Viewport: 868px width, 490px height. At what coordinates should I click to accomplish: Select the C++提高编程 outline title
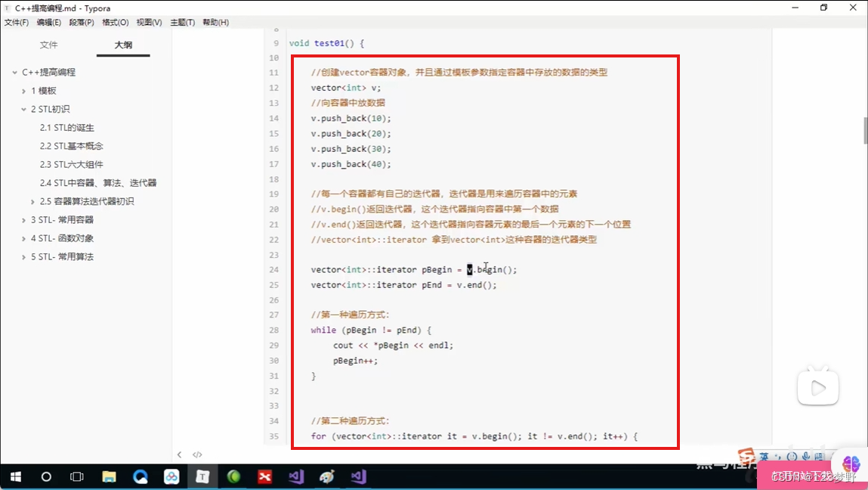(x=48, y=72)
